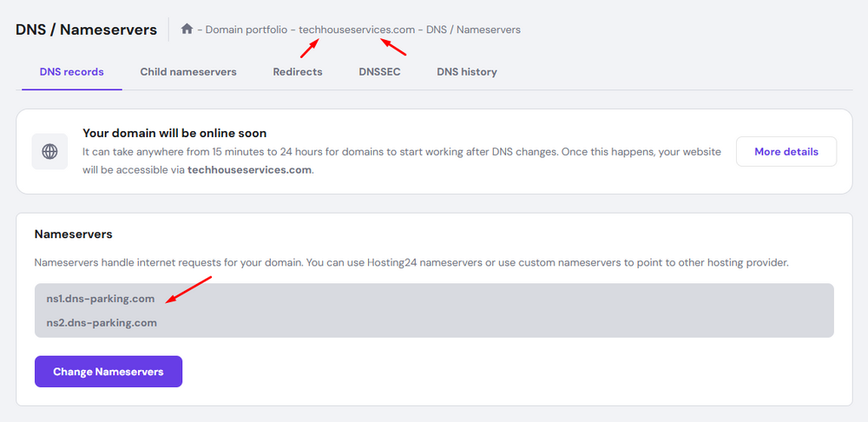The width and height of the screenshot is (868, 422).
Task: Click the nameservers description about Hosting24
Action: [411, 262]
